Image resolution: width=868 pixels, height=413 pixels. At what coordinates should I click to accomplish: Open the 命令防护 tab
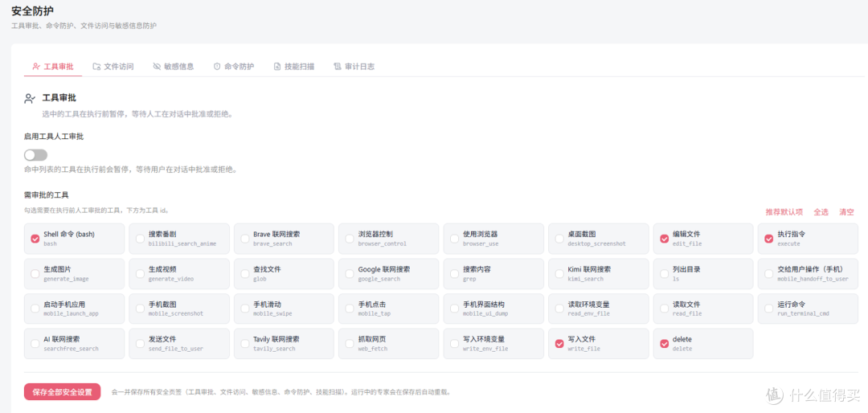[234, 67]
